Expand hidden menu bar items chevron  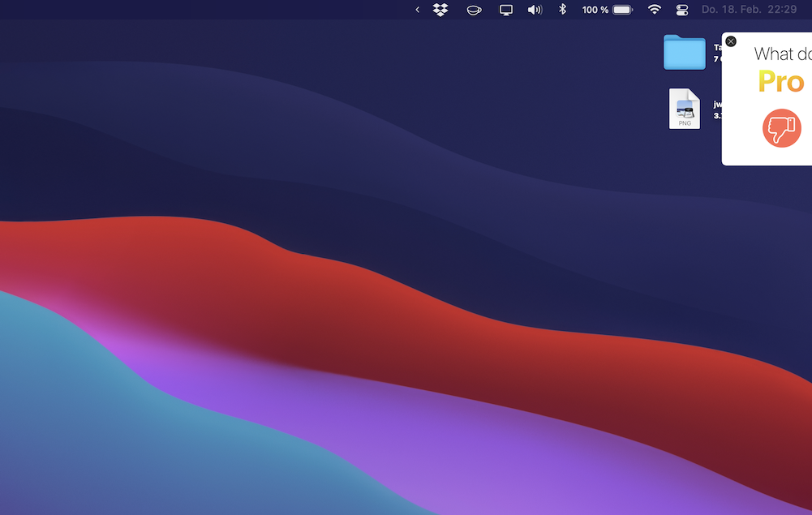click(418, 10)
